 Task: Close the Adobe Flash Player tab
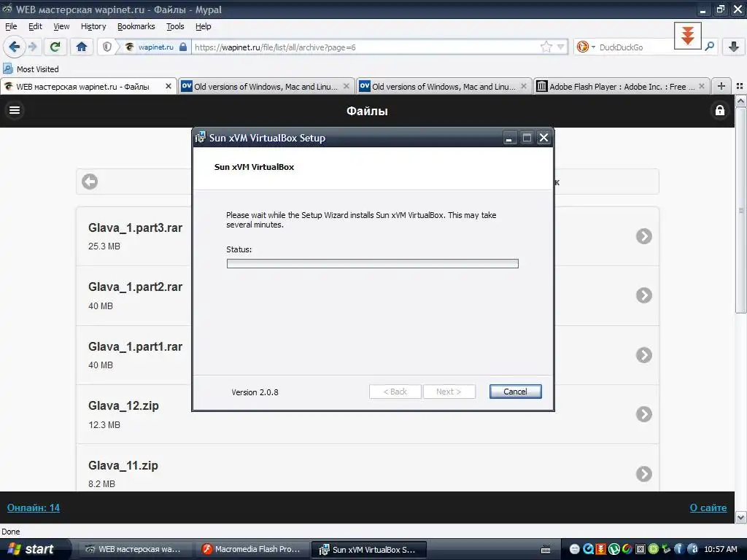click(701, 86)
